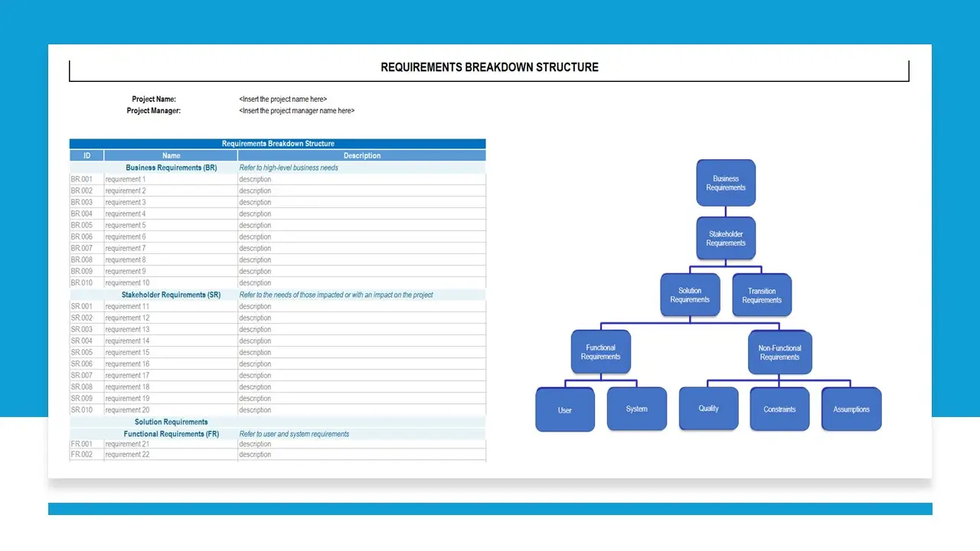The image size is (980, 551).
Task: Click the ID column header
Action: (87, 155)
